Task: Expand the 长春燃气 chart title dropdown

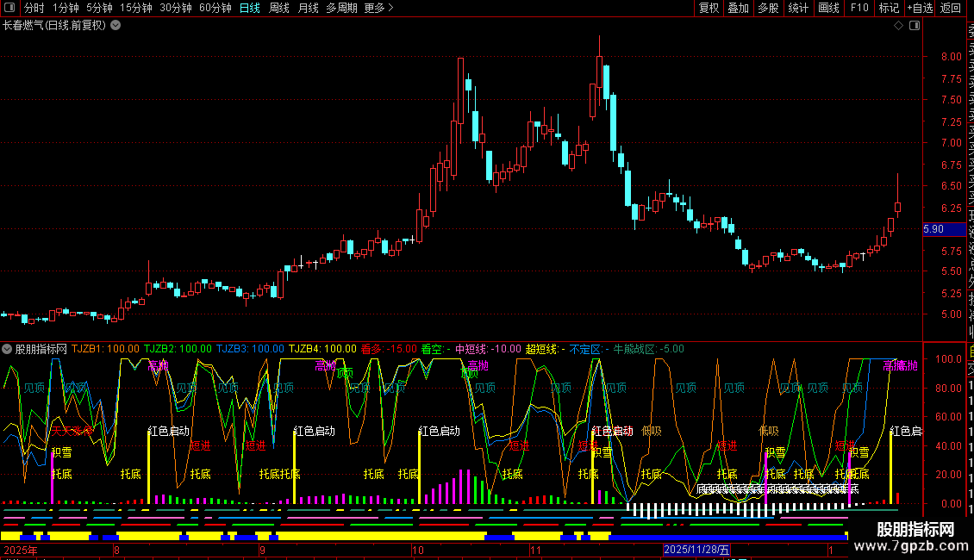Action: pos(116,26)
